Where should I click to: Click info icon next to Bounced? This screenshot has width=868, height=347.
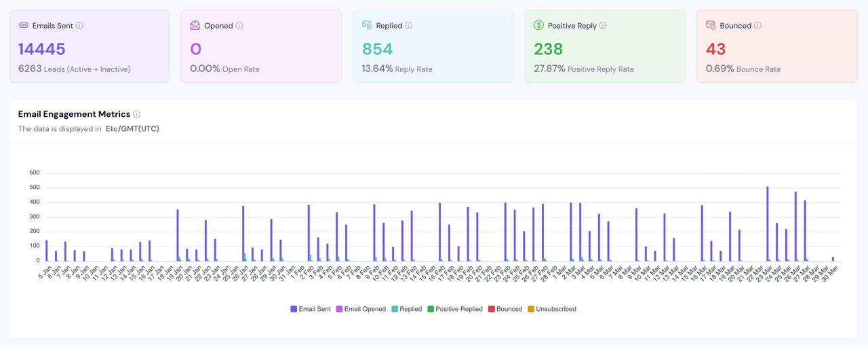pyautogui.click(x=757, y=26)
